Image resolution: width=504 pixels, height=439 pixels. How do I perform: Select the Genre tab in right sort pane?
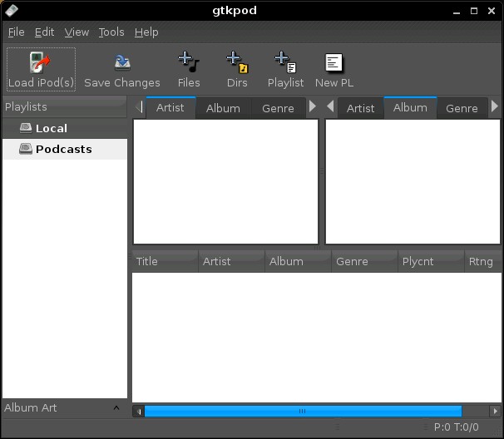[462, 108]
